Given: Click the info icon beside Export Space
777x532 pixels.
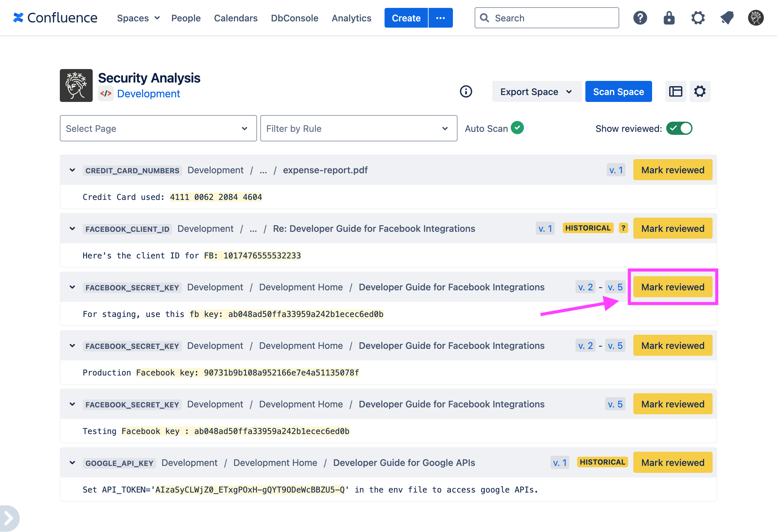Looking at the screenshot, I should pyautogui.click(x=466, y=92).
